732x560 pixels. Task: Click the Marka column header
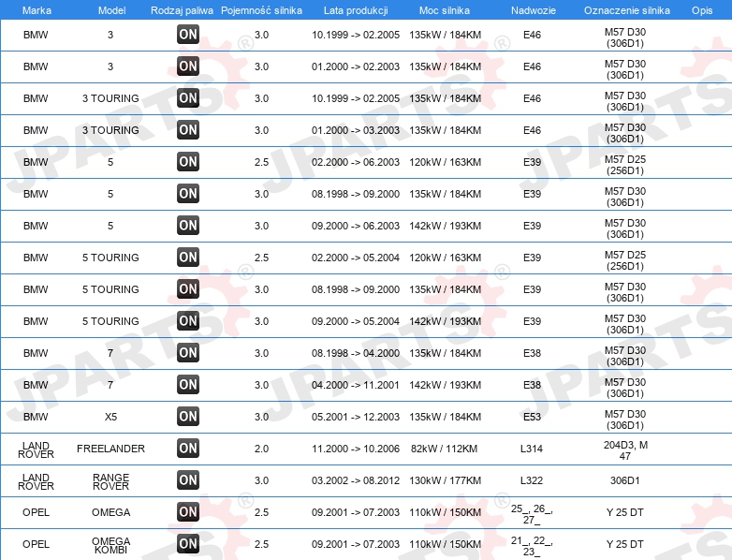point(37,10)
